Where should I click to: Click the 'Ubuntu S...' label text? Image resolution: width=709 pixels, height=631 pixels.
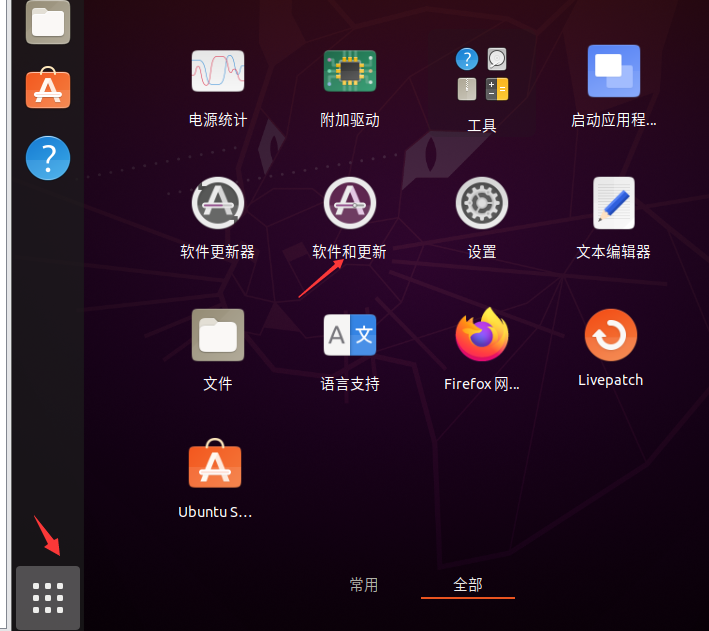click(215, 512)
